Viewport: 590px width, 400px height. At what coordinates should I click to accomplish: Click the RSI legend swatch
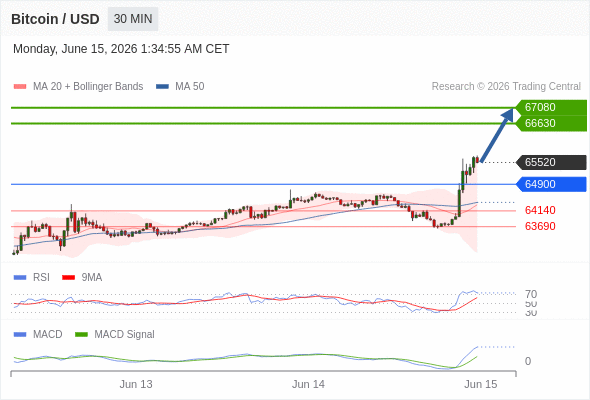click(x=20, y=278)
